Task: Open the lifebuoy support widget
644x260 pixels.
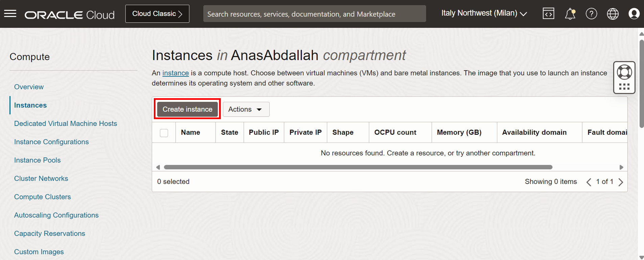Action: click(x=624, y=77)
